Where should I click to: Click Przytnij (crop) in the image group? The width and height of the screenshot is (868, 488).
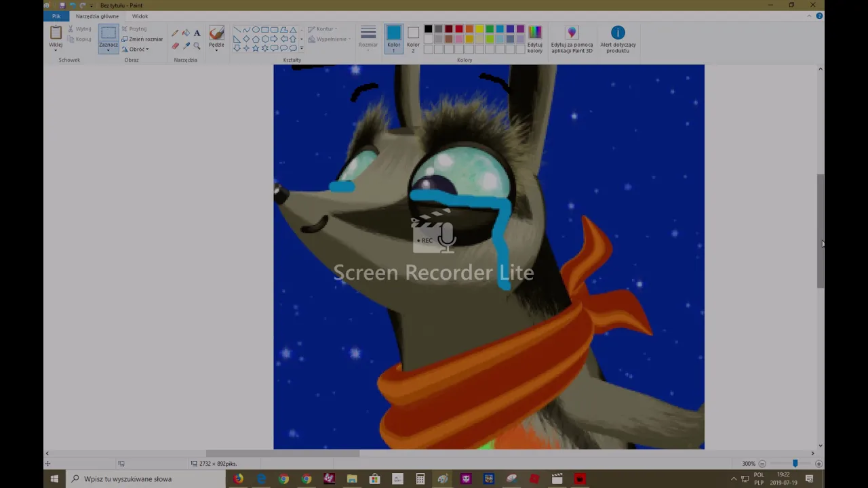click(x=134, y=29)
